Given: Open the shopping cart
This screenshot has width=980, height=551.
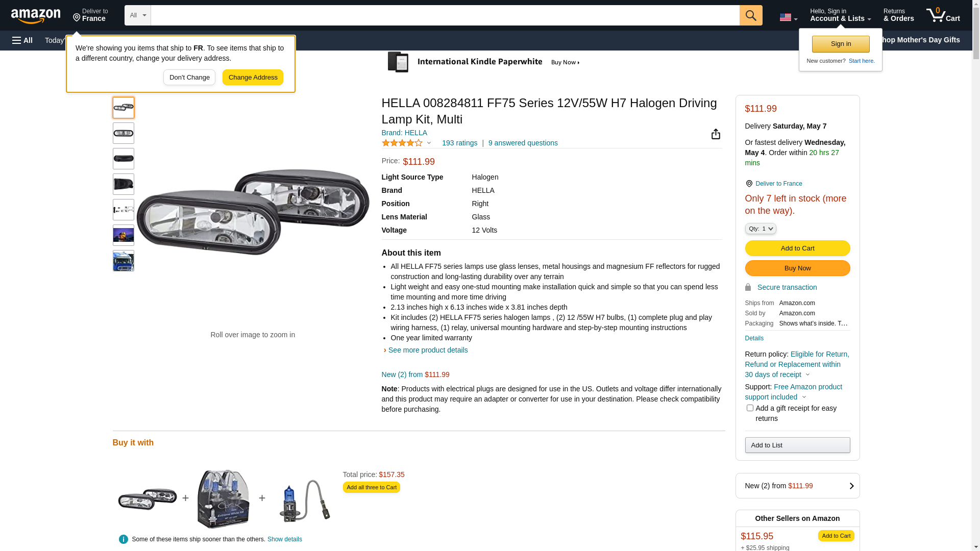Looking at the screenshot, I should pos(943,15).
